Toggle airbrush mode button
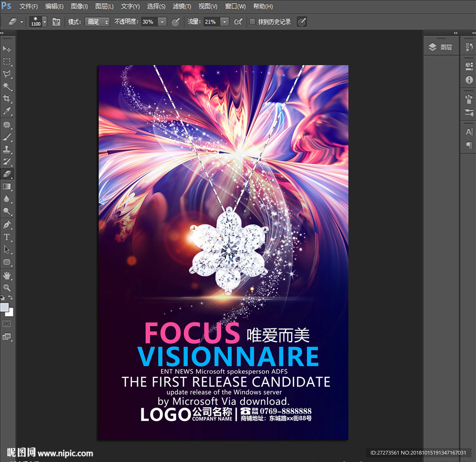This screenshot has width=476, height=462. click(x=238, y=21)
